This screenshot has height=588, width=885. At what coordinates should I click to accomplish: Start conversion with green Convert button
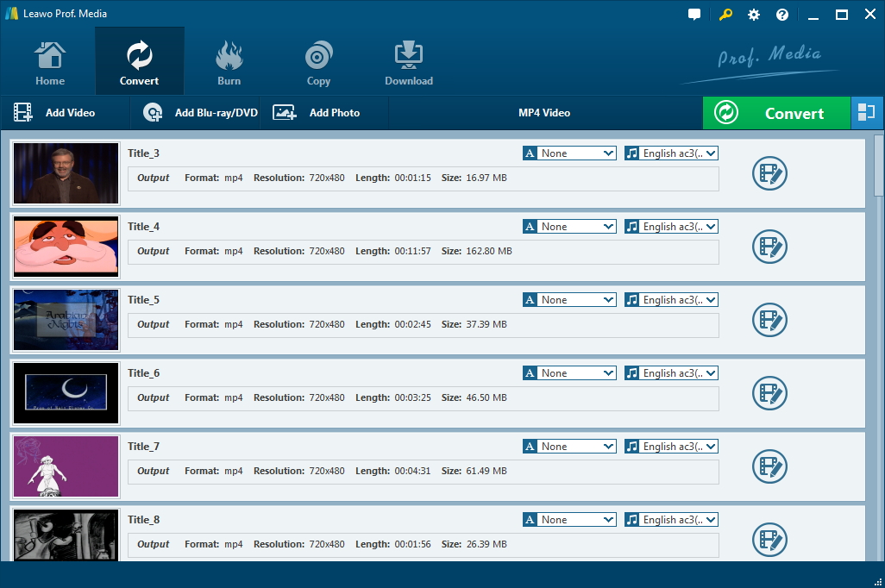776,113
